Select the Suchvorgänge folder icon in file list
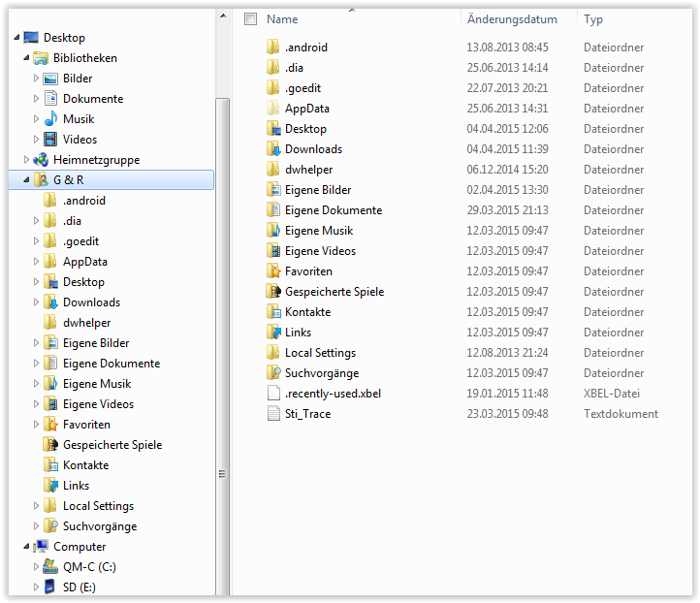This screenshot has height=603, width=700. [x=273, y=373]
